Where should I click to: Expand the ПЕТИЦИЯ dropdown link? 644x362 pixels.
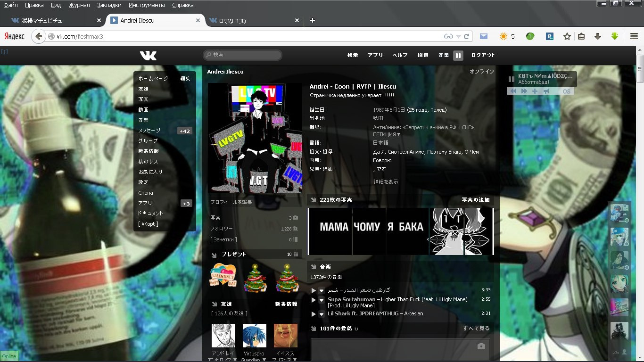pos(387,134)
